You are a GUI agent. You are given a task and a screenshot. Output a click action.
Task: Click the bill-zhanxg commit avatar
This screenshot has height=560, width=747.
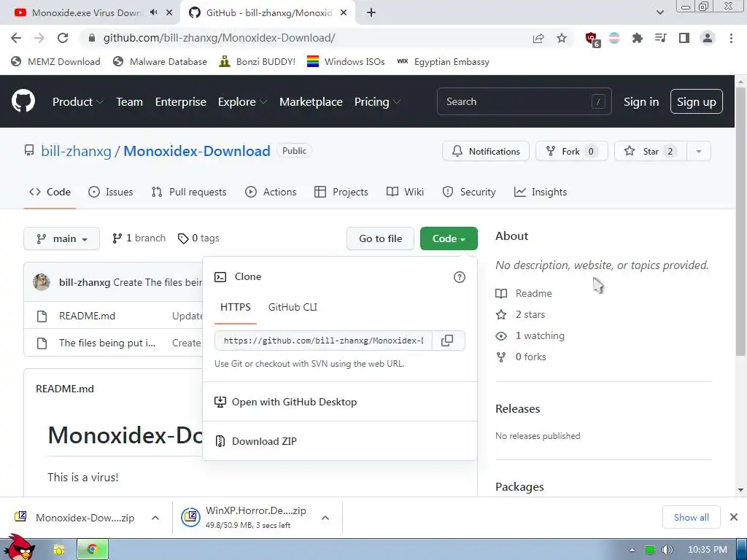click(42, 282)
